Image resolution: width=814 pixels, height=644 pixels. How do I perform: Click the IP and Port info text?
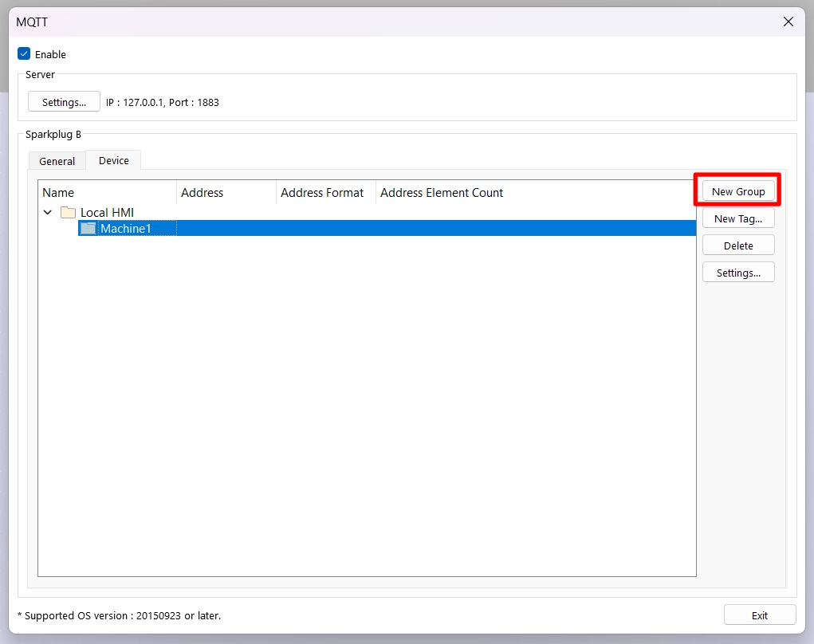tap(161, 102)
